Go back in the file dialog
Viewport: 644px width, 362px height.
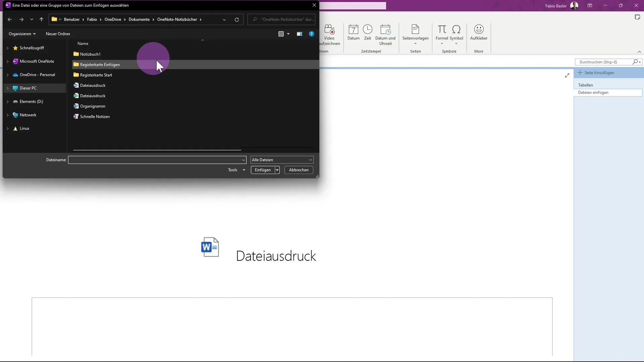coord(10,19)
